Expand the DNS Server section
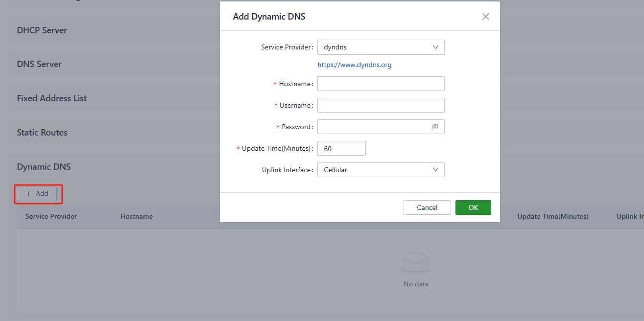The height and width of the screenshot is (321, 644). [x=39, y=64]
